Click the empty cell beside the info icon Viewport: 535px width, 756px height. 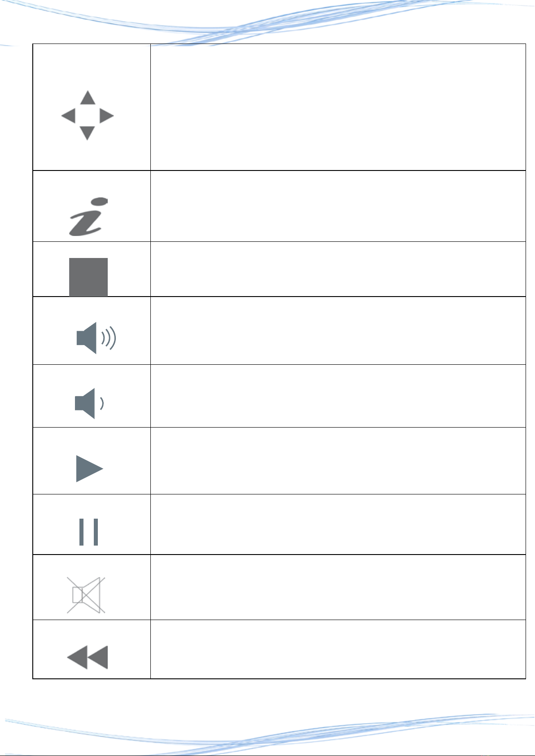[x=338, y=206]
